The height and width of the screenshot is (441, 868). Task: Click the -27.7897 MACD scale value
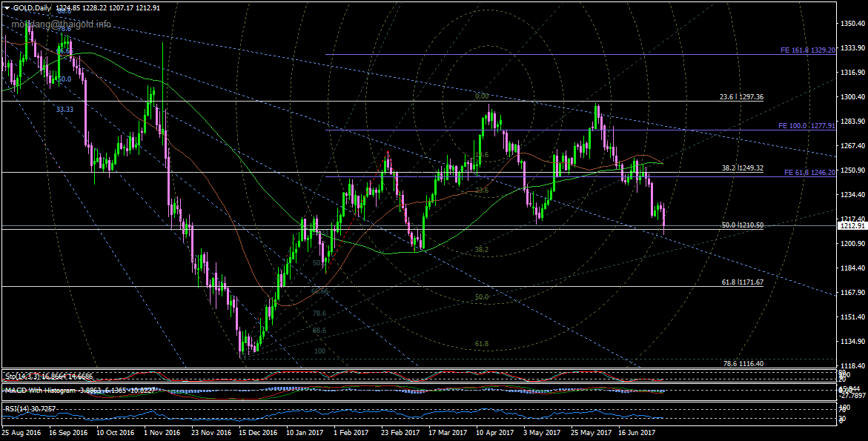(x=854, y=395)
